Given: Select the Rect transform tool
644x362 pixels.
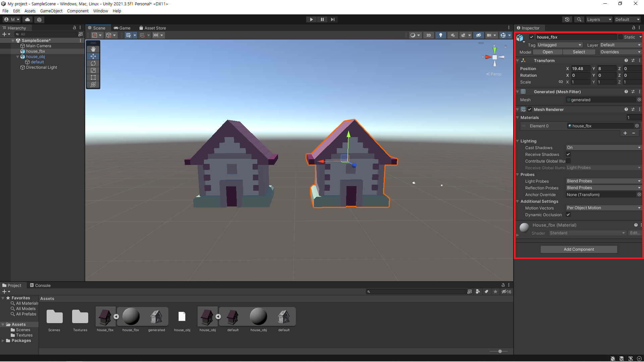Looking at the screenshot, I should (93, 77).
